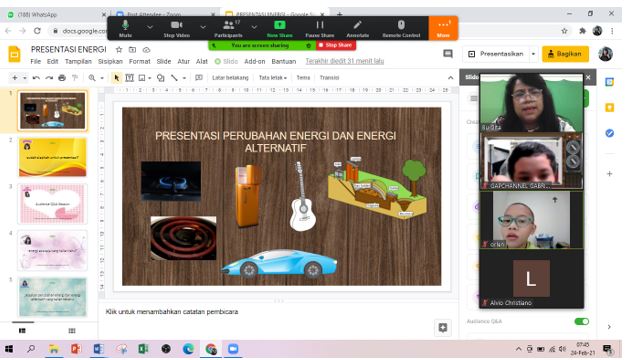Expand the Presentasikan dropdown arrow
Screen dimensions: 626x360
(533, 54)
